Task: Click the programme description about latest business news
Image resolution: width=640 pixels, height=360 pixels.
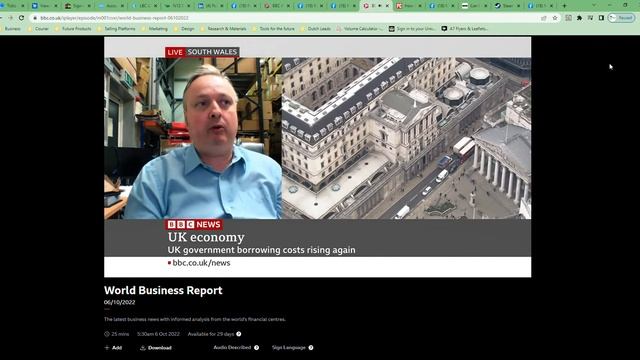Action: pos(195,319)
